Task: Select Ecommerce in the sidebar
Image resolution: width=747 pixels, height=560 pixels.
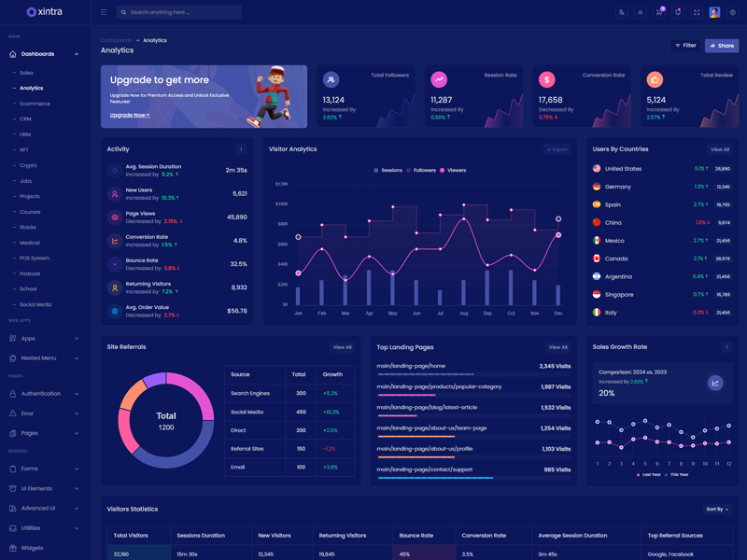Action: point(35,104)
